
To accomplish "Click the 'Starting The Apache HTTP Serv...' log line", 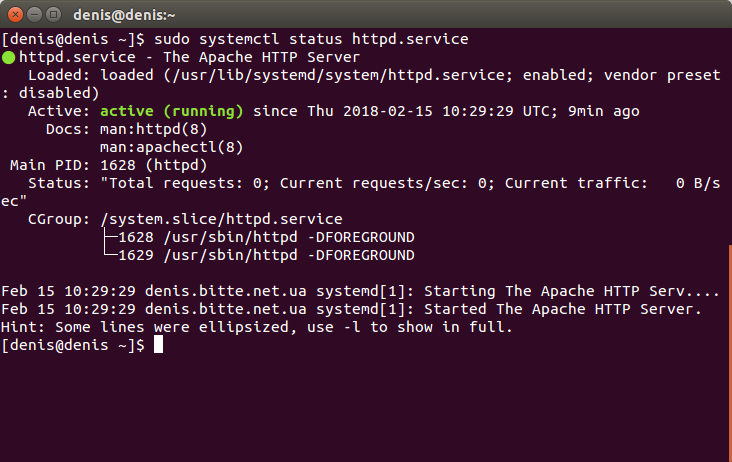I will click(360, 292).
